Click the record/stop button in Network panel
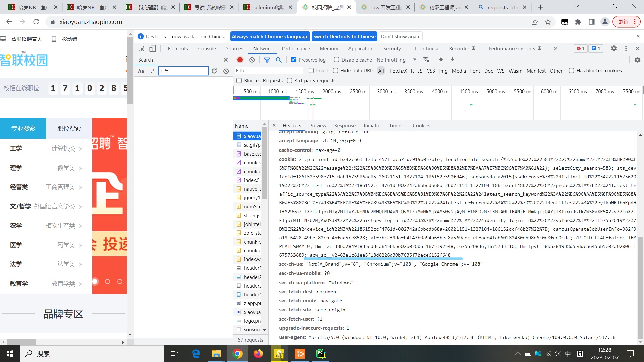Screen dimensions: 644x362 tap(240, 60)
